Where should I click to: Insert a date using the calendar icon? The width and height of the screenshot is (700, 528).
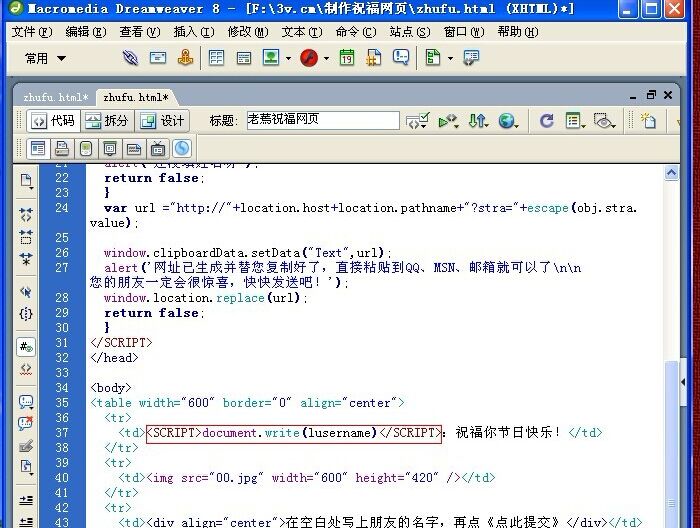click(x=347, y=58)
